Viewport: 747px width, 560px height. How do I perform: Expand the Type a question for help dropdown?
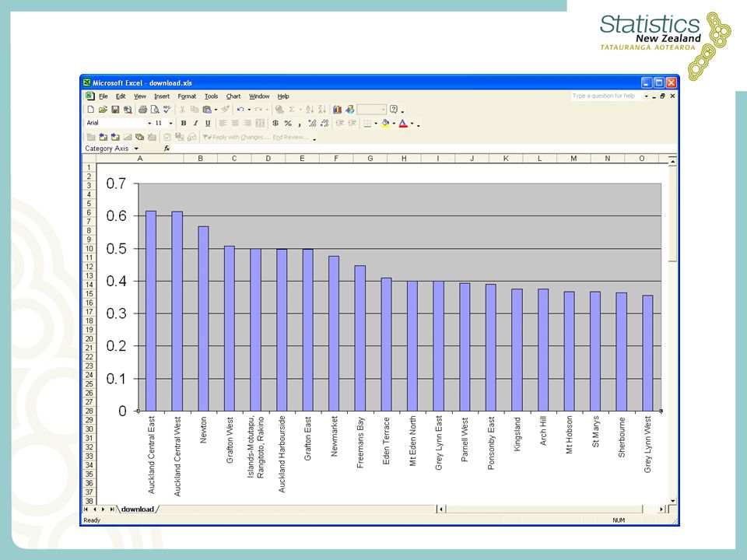[x=647, y=96]
